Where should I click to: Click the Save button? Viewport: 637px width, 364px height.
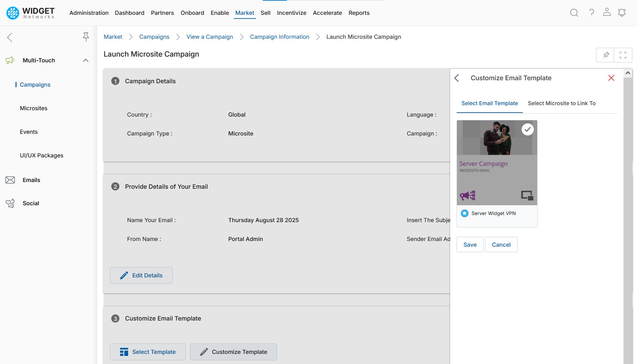point(470,245)
